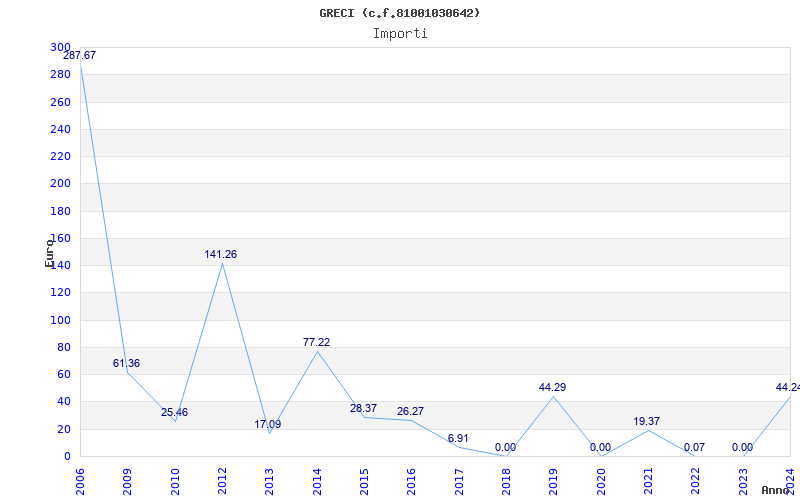Select the 6.91 data label
Viewport: 800px width, 500px height.
458,438
